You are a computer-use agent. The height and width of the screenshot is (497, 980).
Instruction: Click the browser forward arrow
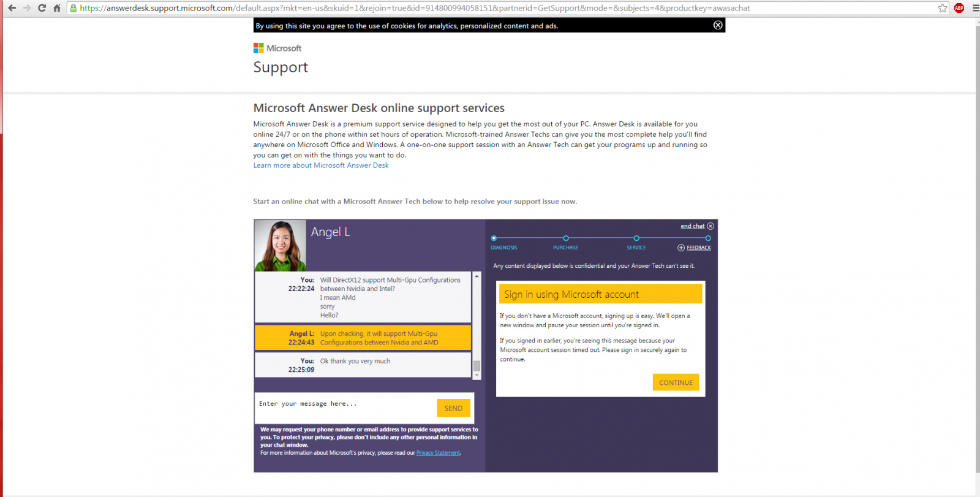click(x=26, y=8)
